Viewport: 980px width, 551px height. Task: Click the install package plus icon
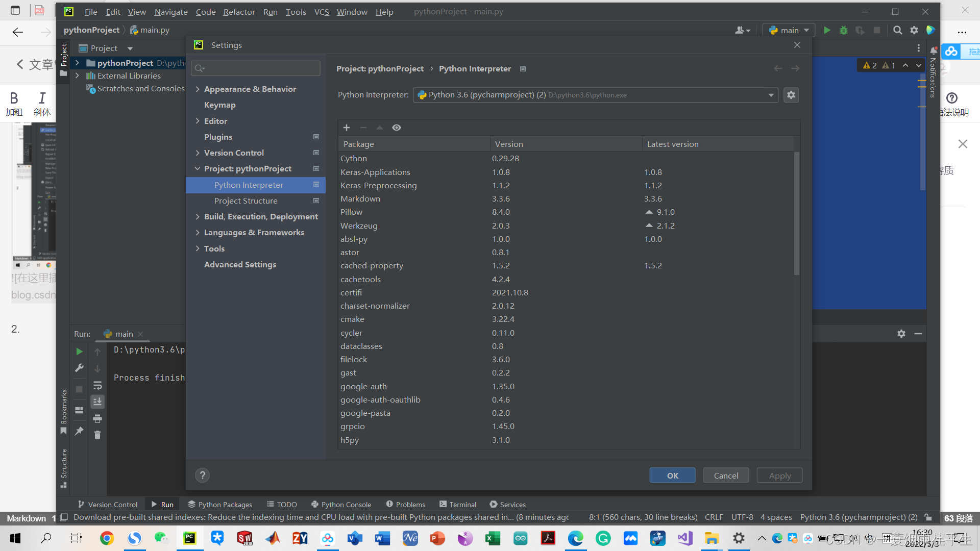[x=347, y=128]
